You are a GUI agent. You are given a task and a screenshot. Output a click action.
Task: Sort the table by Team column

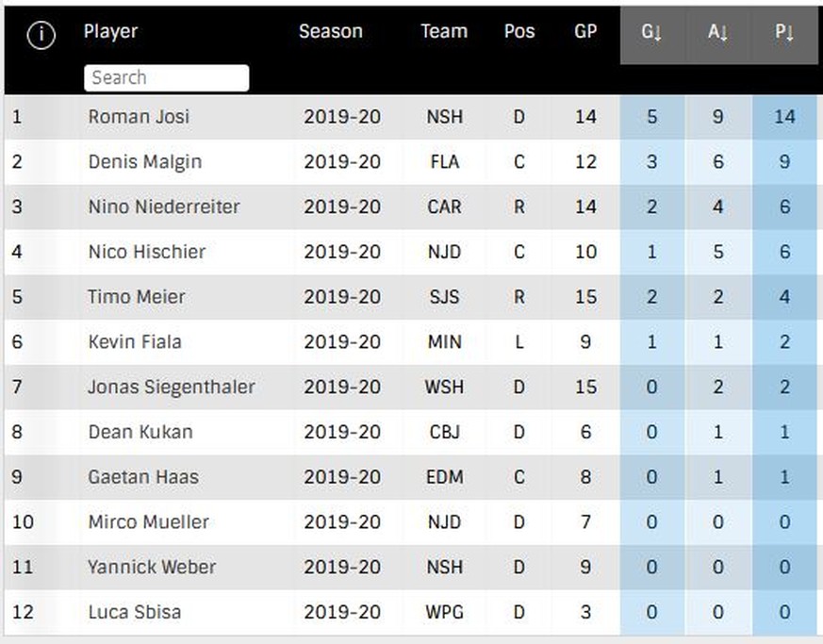[444, 31]
